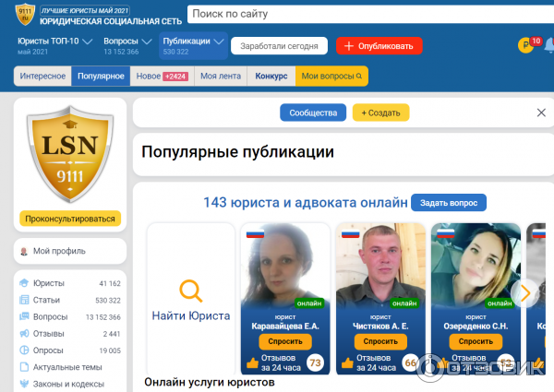Click Юридическая социальная сеть title
Viewport: 554px width, 392px height.
point(111,21)
